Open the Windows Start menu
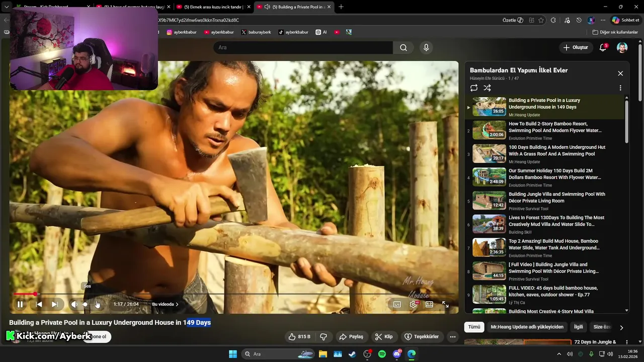644x362 pixels. (233, 354)
